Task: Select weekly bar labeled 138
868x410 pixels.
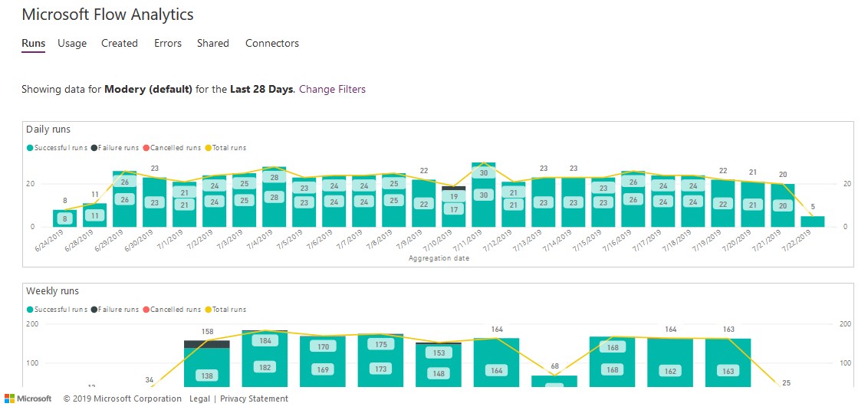Action: coord(206,368)
